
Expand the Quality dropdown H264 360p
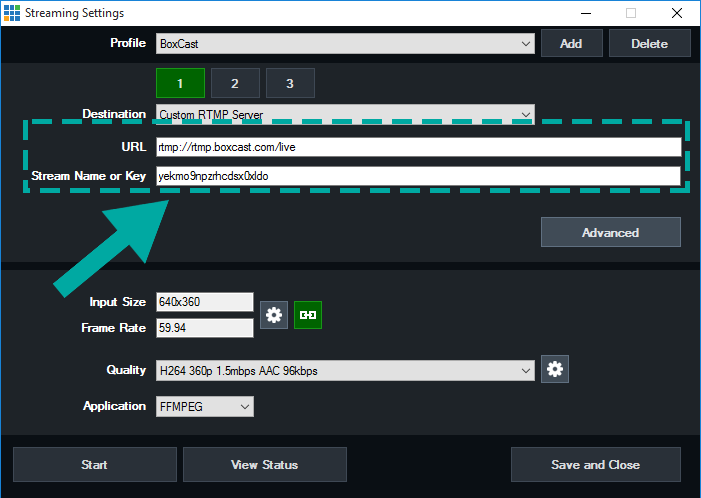click(x=344, y=371)
